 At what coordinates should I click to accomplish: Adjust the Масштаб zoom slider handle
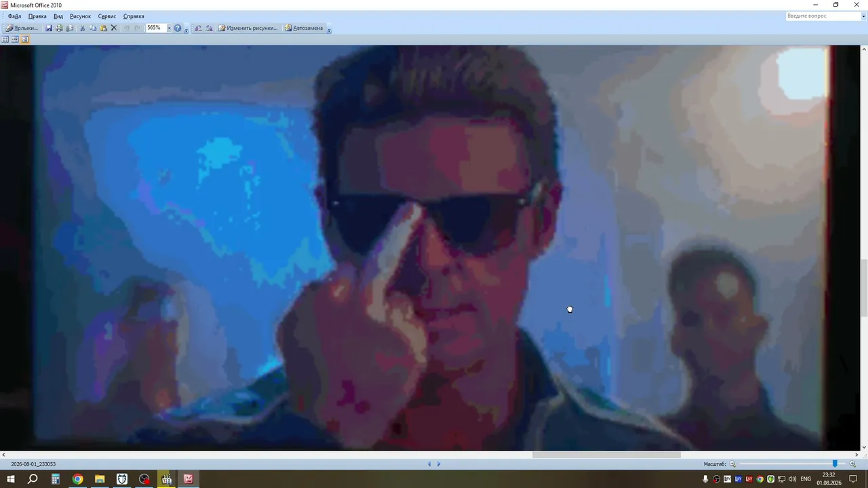[835, 464]
